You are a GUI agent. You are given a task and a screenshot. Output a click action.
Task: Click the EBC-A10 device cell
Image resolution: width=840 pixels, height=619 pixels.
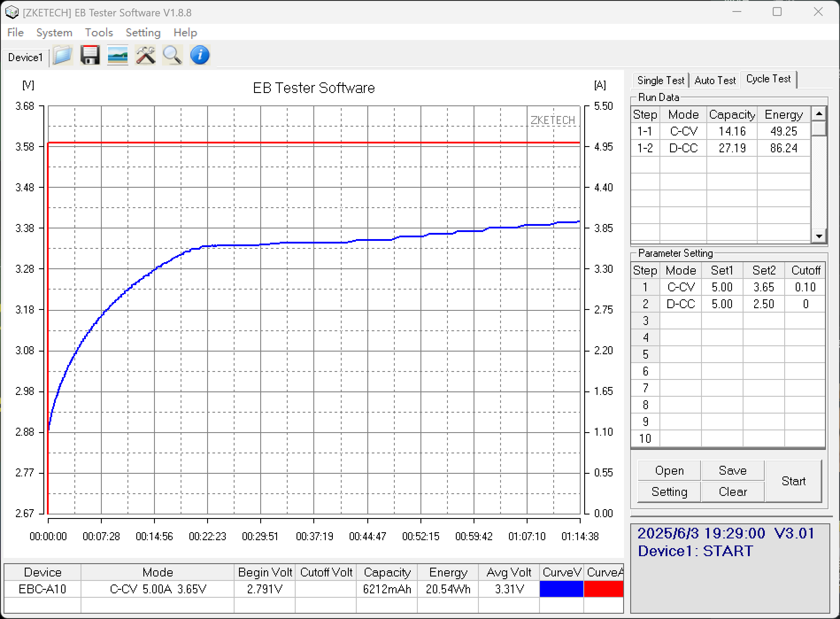(42, 589)
